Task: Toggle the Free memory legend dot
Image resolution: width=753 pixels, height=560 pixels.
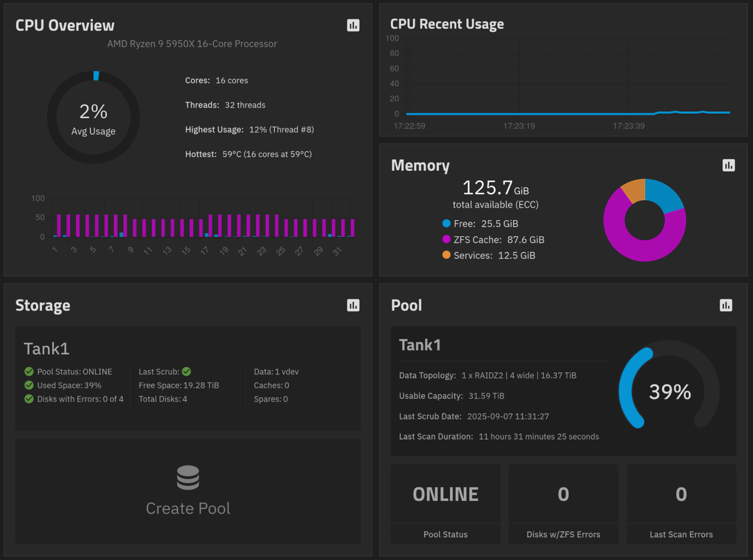Action: tap(446, 223)
